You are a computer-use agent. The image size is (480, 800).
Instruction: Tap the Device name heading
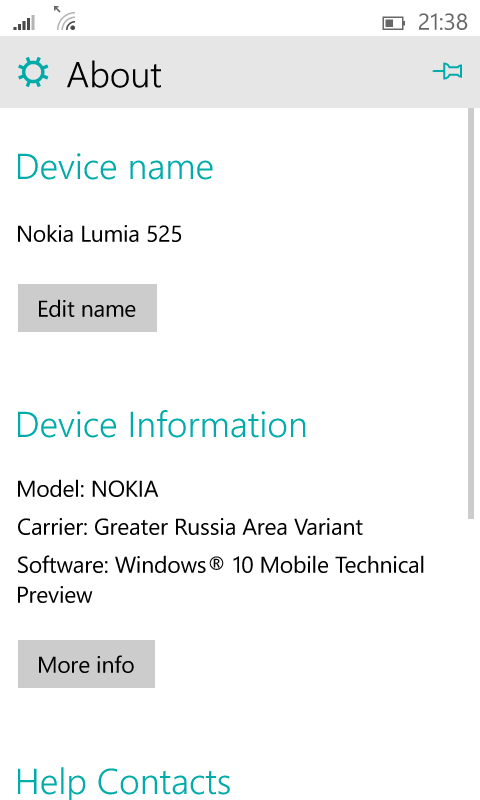pos(115,167)
